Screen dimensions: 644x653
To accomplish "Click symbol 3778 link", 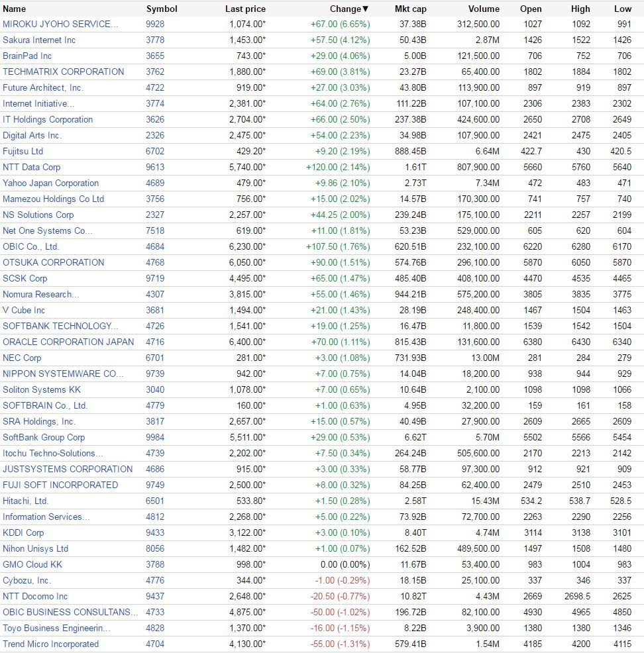I will coord(155,40).
